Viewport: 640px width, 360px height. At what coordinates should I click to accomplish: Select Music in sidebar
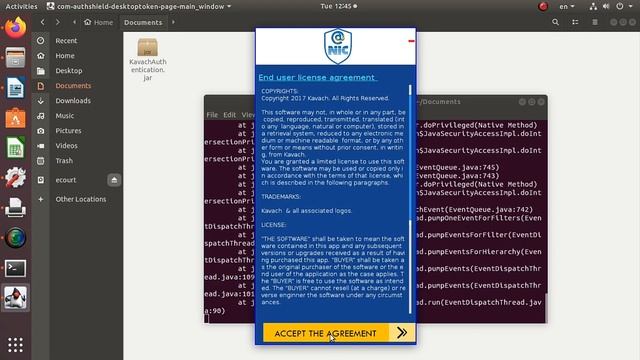[x=78, y=116]
